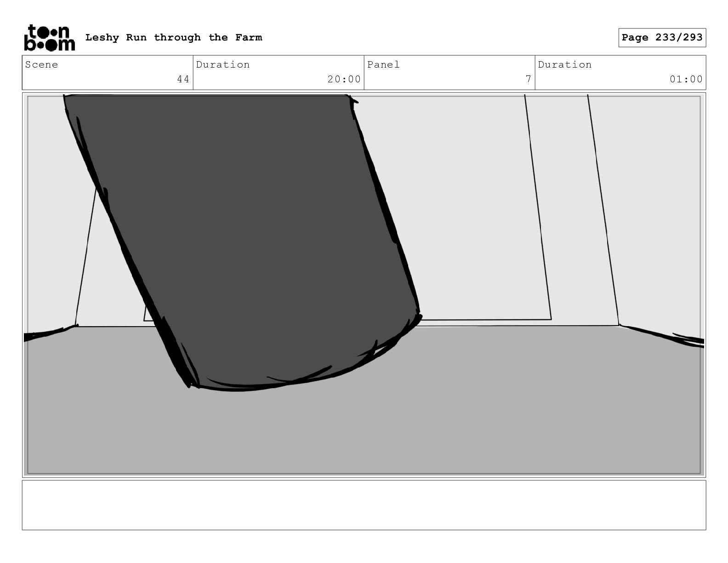
Task: Select the title 'Leshy Run through the Farm'
Action: tap(174, 37)
